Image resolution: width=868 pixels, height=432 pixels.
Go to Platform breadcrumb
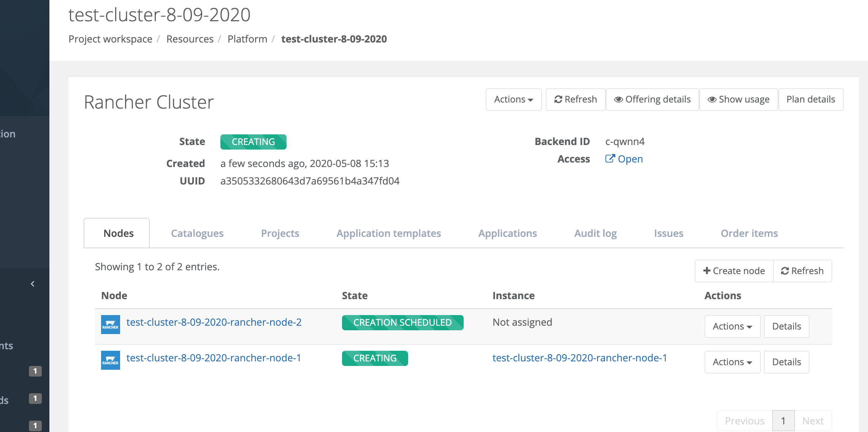247,39
